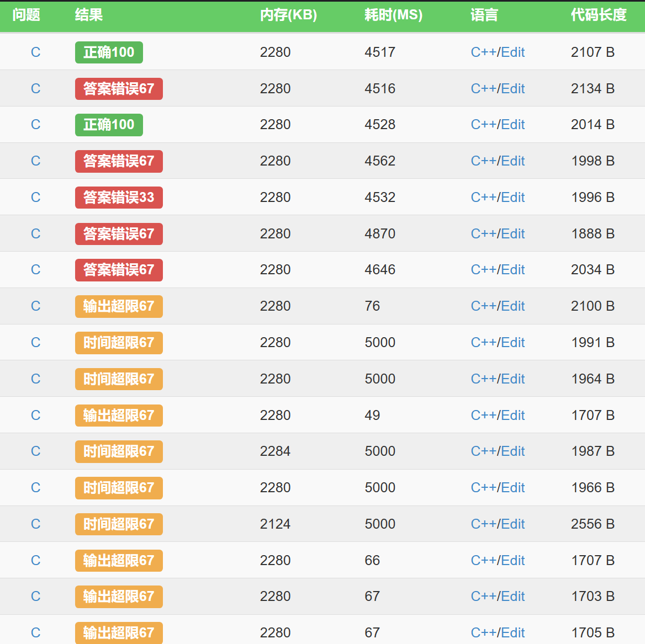Click the 时间超限67 badge of the 1966 B submission
The width and height of the screenshot is (645, 644).
tap(119, 487)
